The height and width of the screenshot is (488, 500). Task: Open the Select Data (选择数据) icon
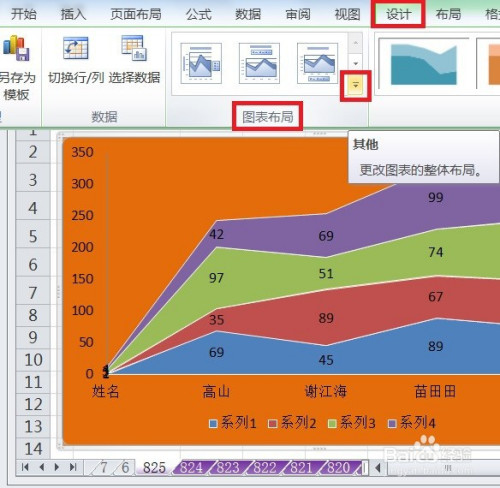134,48
